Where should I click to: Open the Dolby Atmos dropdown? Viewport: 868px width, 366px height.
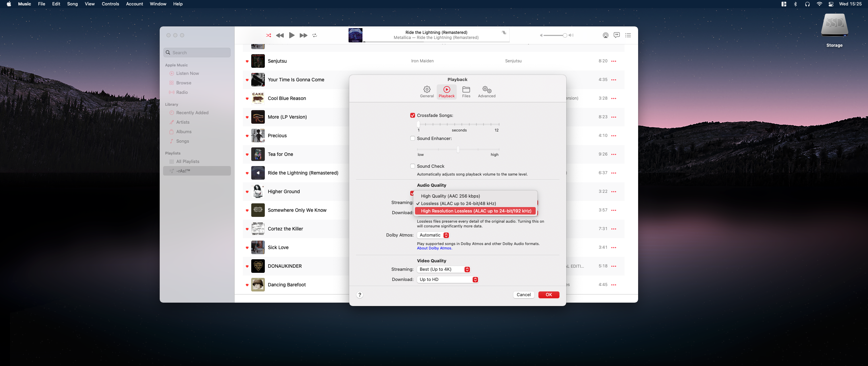(x=433, y=235)
